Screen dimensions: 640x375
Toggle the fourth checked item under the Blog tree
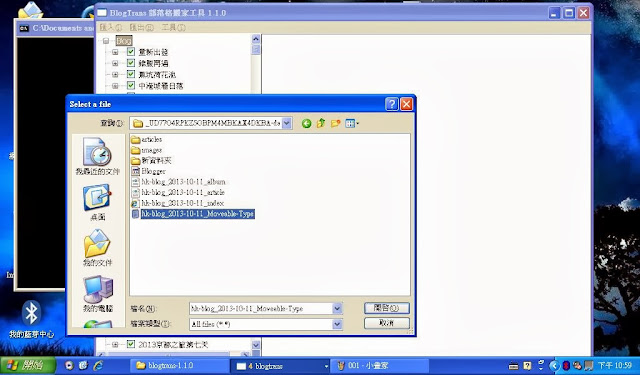[131, 85]
